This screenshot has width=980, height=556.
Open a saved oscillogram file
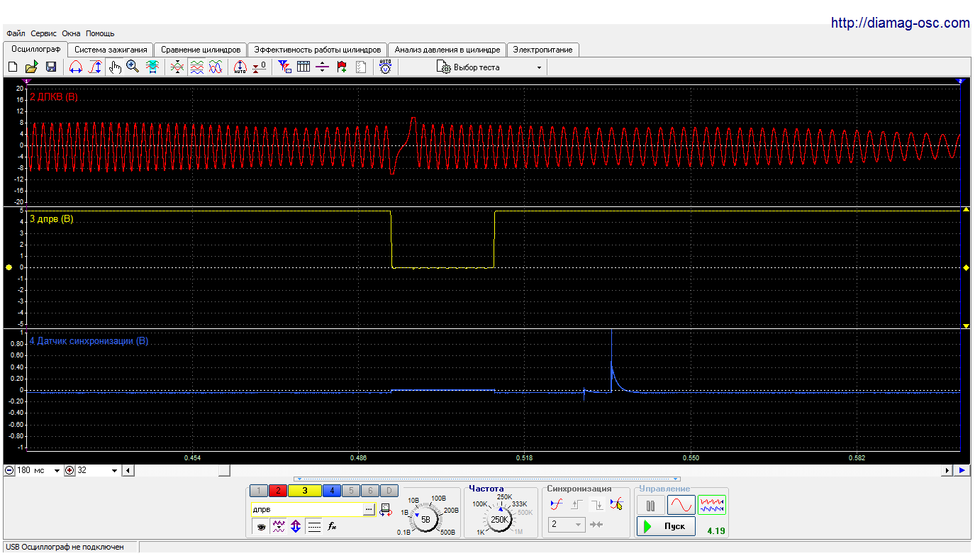pyautogui.click(x=31, y=67)
